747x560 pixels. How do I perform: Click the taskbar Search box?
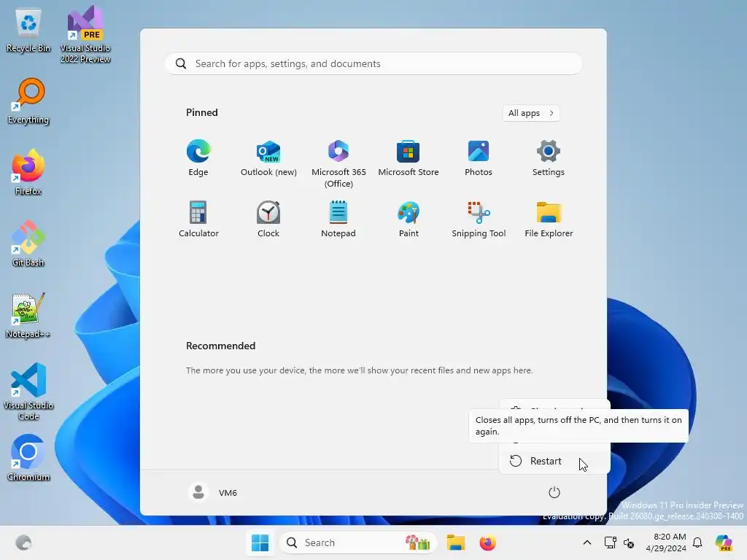[x=357, y=542]
